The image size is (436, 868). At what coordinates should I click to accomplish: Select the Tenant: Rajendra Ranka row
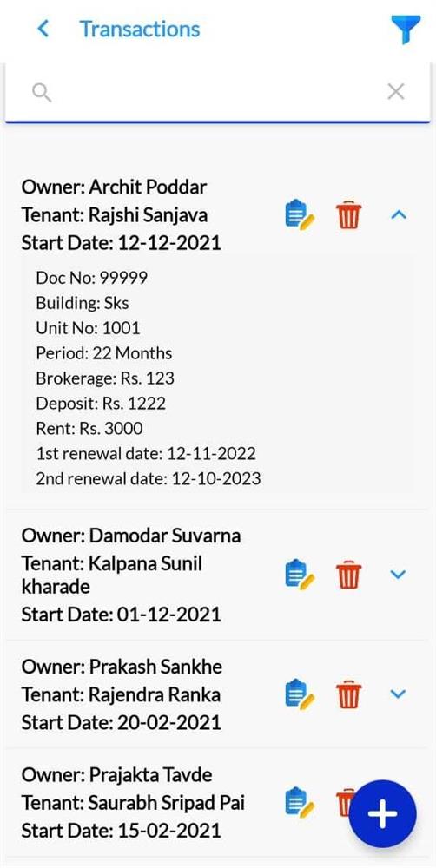pyautogui.click(x=121, y=694)
